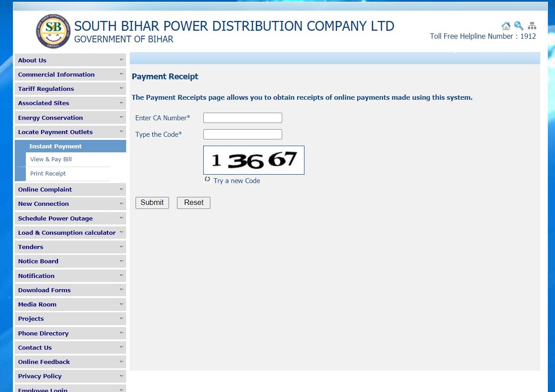
Task: Click the Government of Bihar subtitle
Action: (x=123, y=40)
